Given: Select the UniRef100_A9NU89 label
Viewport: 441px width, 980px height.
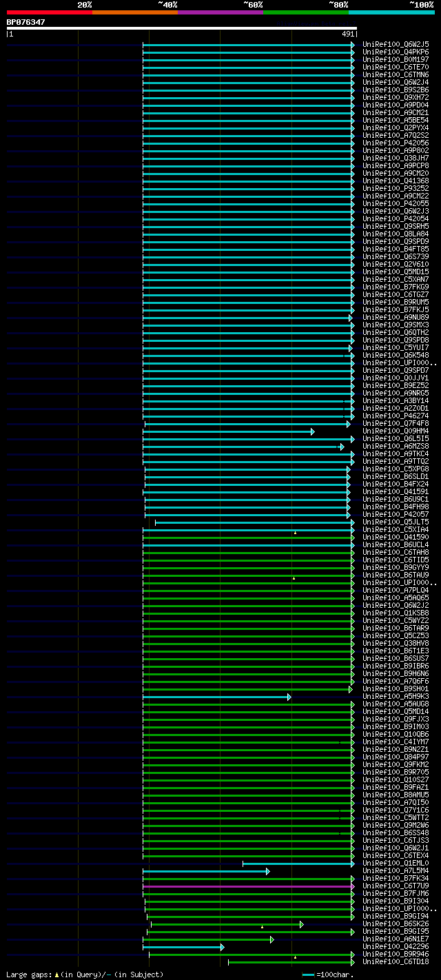Looking at the screenshot, I should 396,317.
